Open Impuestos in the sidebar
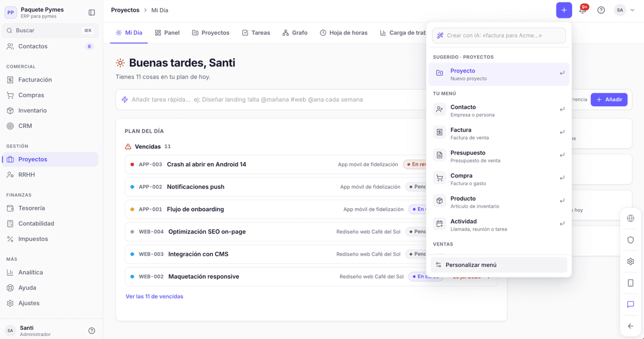 51,239
